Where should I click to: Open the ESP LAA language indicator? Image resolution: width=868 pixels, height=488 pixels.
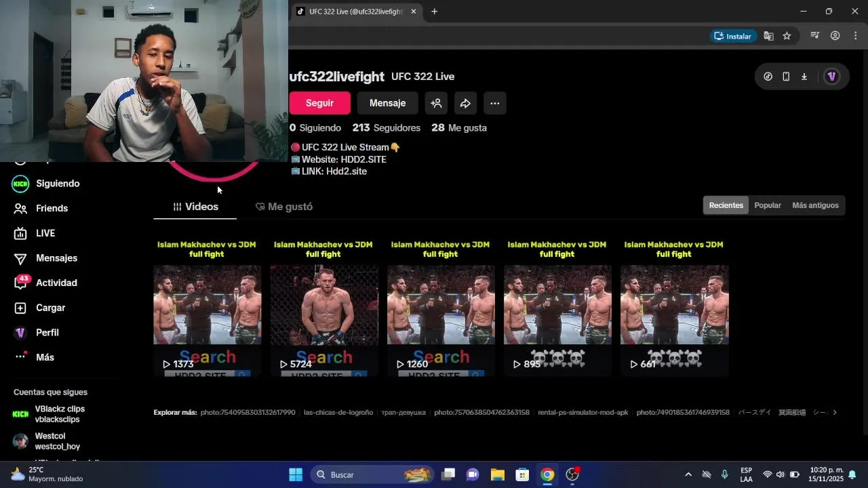(x=746, y=474)
